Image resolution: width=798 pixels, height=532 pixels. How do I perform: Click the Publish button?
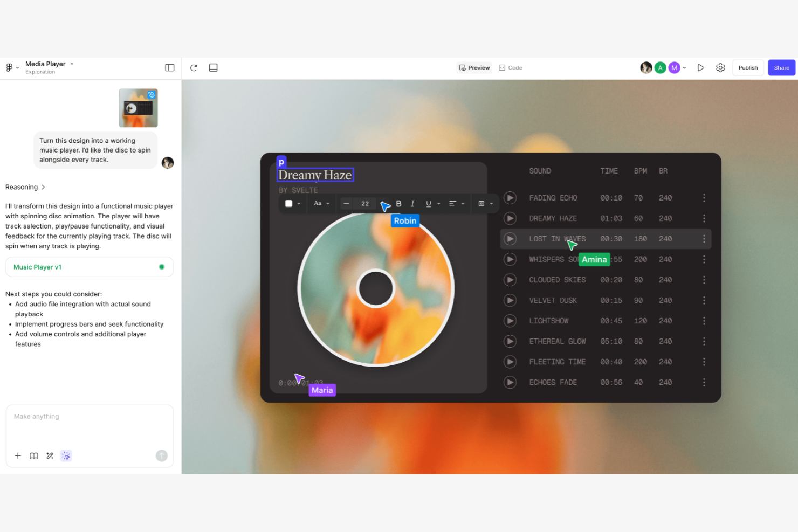pyautogui.click(x=748, y=67)
